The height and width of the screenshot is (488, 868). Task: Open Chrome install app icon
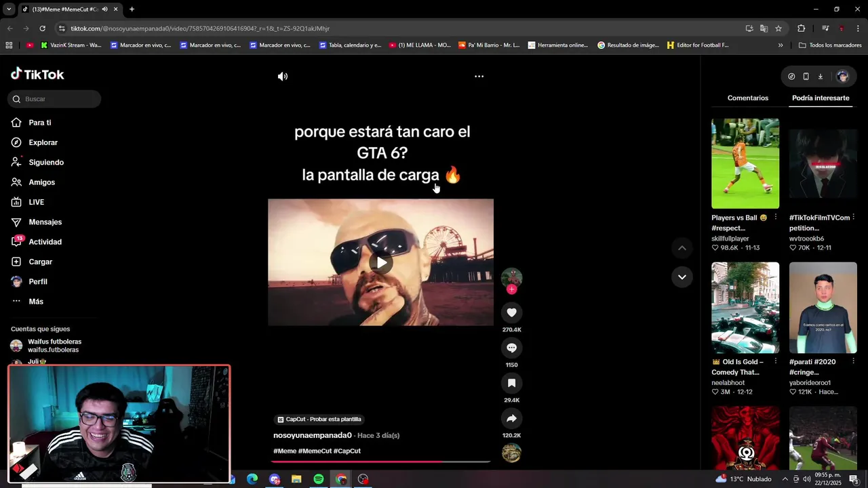coord(749,28)
